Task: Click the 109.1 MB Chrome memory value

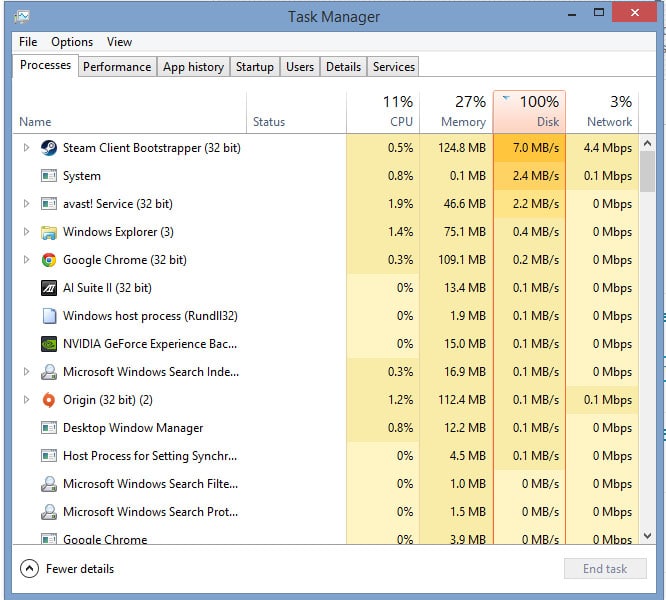Action: click(x=462, y=260)
